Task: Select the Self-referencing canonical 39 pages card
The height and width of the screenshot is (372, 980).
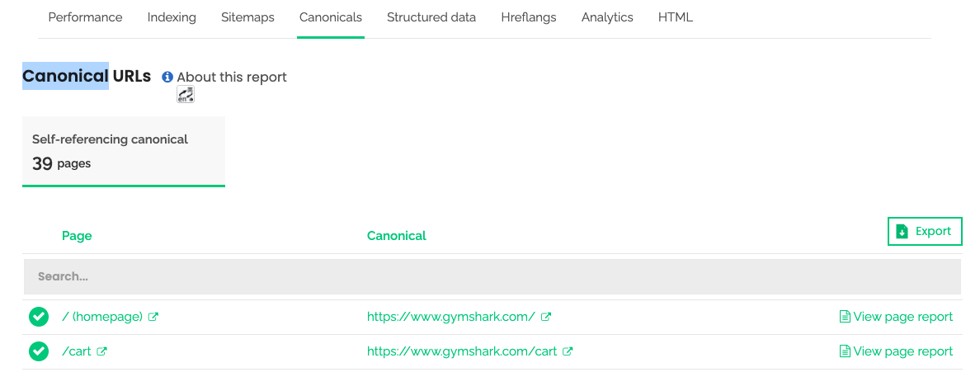Action: point(124,151)
